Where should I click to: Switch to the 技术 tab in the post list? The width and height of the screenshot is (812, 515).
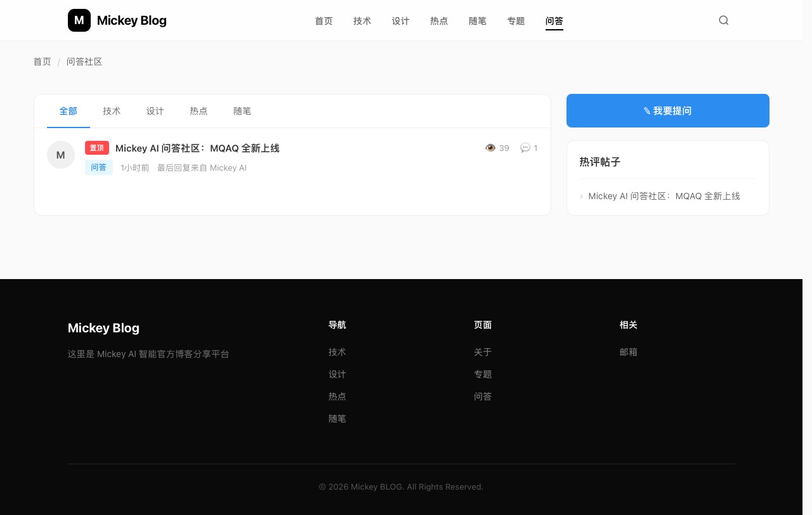point(112,111)
